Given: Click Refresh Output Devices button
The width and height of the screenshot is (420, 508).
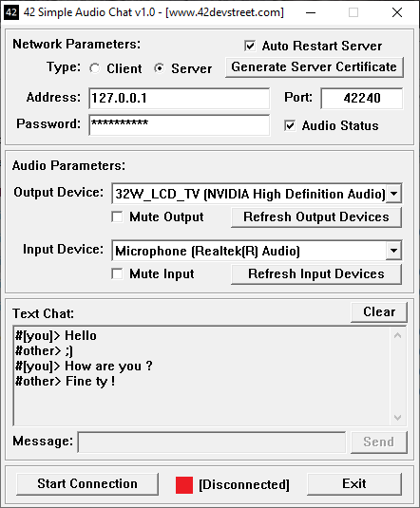Looking at the screenshot, I should [x=316, y=217].
